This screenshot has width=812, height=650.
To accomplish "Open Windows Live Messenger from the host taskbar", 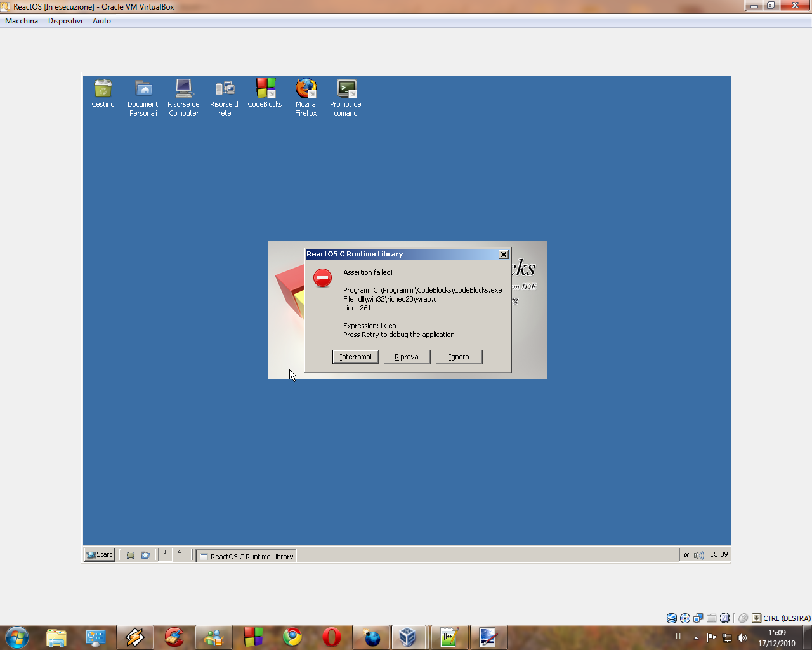I will (x=214, y=637).
